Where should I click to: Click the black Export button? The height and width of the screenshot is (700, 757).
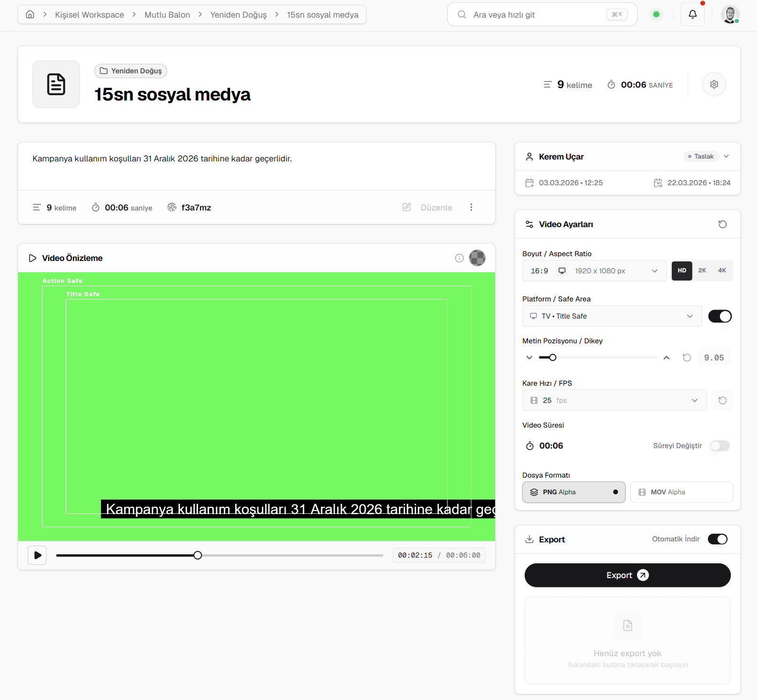(x=627, y=575)
